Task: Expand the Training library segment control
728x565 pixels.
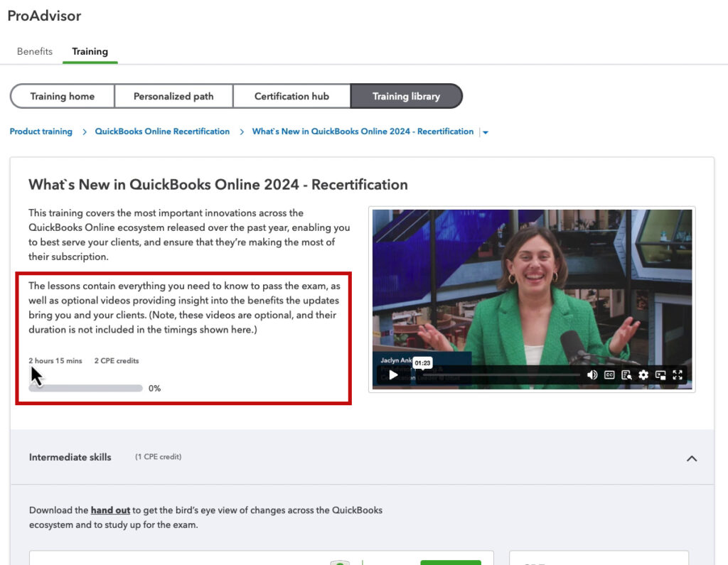Action: [x=407, y=95]
